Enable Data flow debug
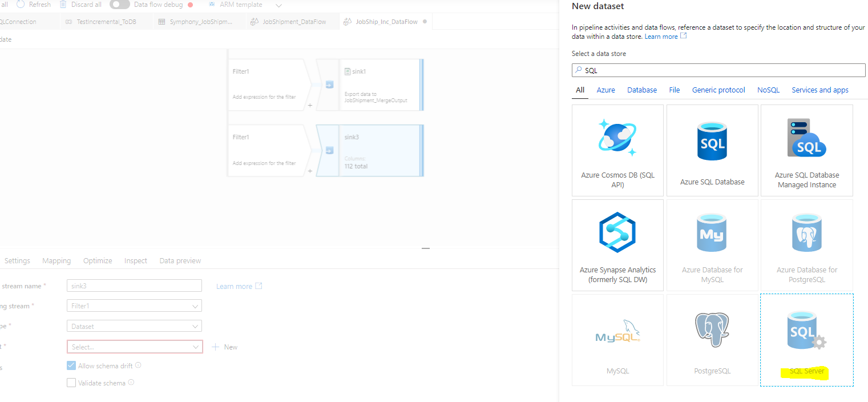This screenshot has width=868, height=402. pyautogui.click(x=119, y=5)
